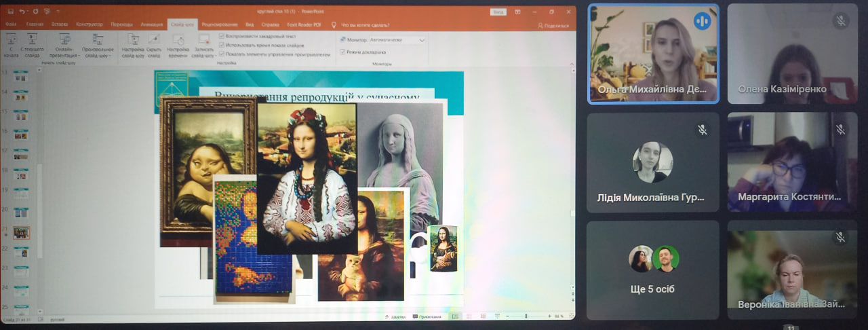The width and height of the screenshot is (868, 330).
Task: Open ribbon display options icon
Action: [x=519, y=12]
